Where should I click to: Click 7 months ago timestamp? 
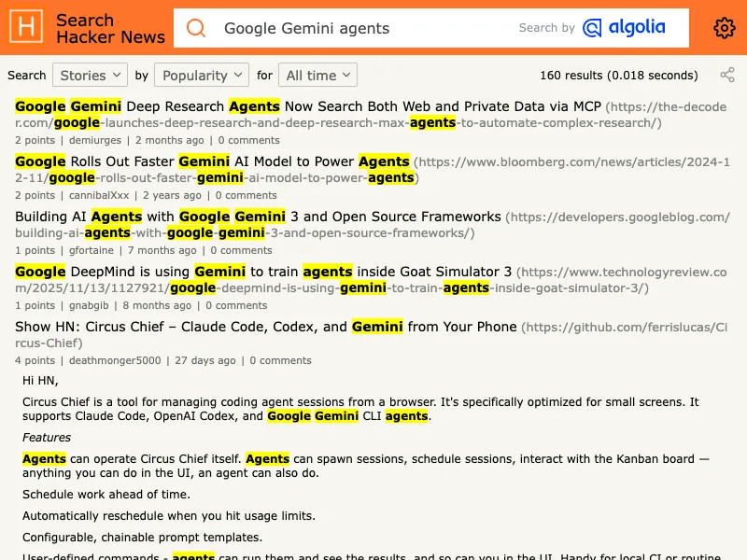point(162,250)
